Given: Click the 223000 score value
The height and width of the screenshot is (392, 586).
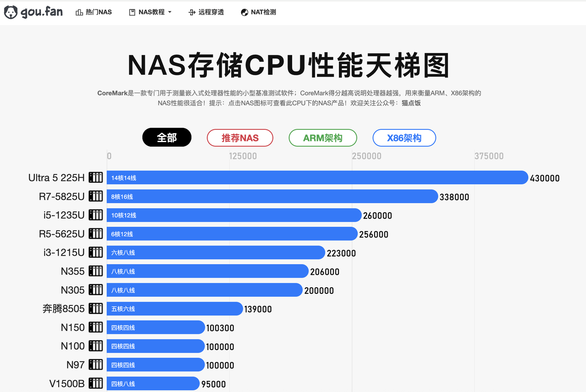Looking at the screenshot, I should [x=341, y=253].
